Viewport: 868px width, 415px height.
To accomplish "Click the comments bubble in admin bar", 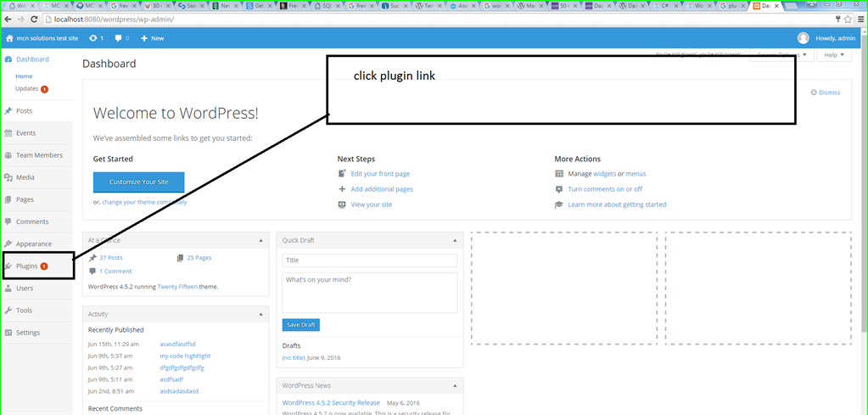I will click(x=119, y=38).
